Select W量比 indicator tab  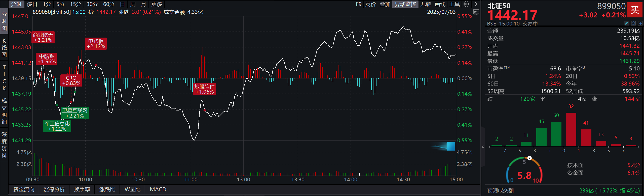point(133,189)
